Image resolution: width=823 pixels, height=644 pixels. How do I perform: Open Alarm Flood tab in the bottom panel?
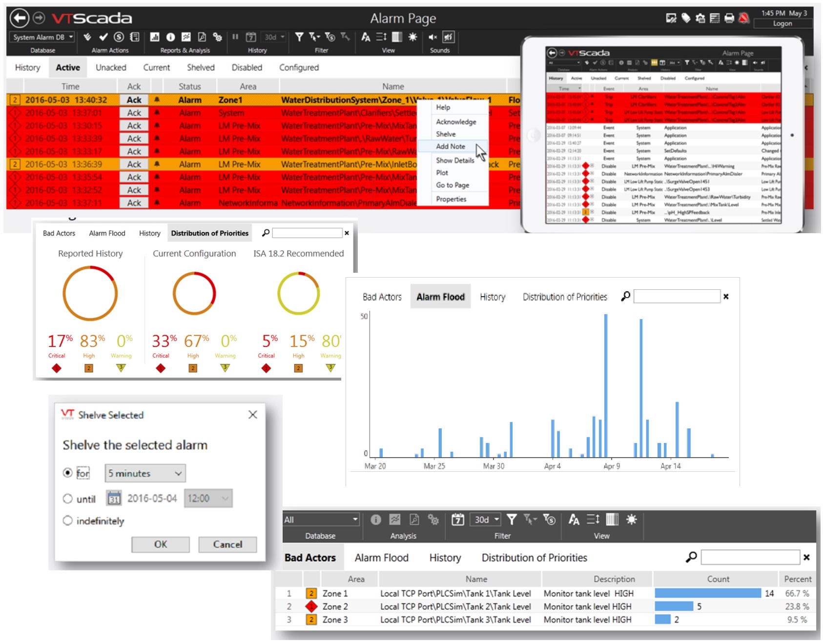click(382, 558)
